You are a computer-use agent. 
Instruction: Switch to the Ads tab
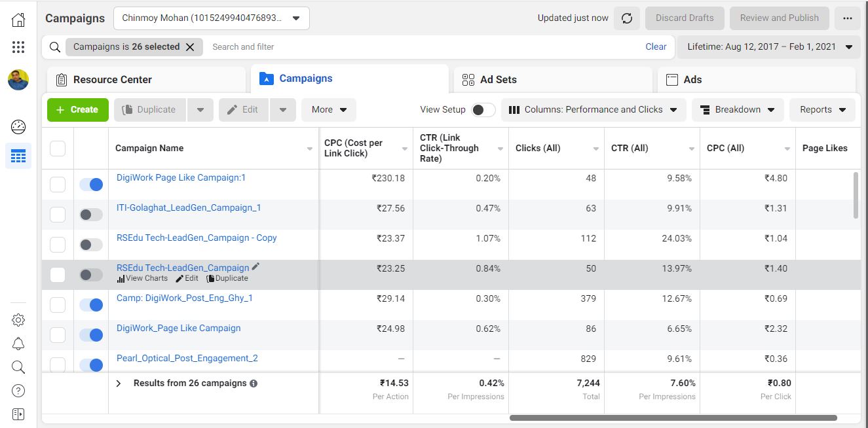pyautogui.click(x=757, y=80)
